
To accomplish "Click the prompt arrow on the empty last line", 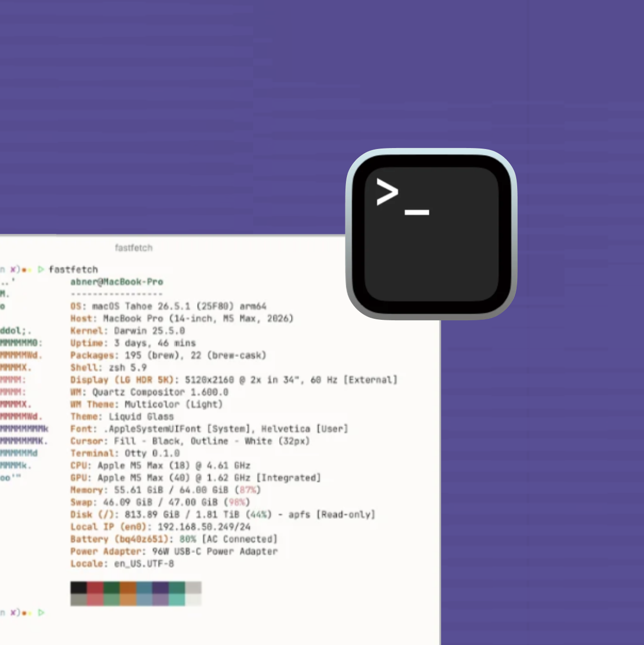I will pyautogui.click(x=41, y=612).
